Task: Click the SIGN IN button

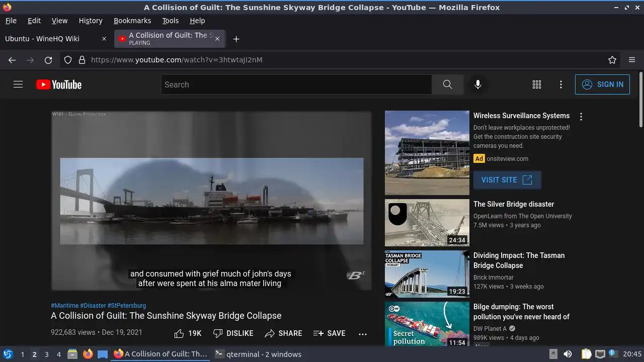Action: point(602,84)
